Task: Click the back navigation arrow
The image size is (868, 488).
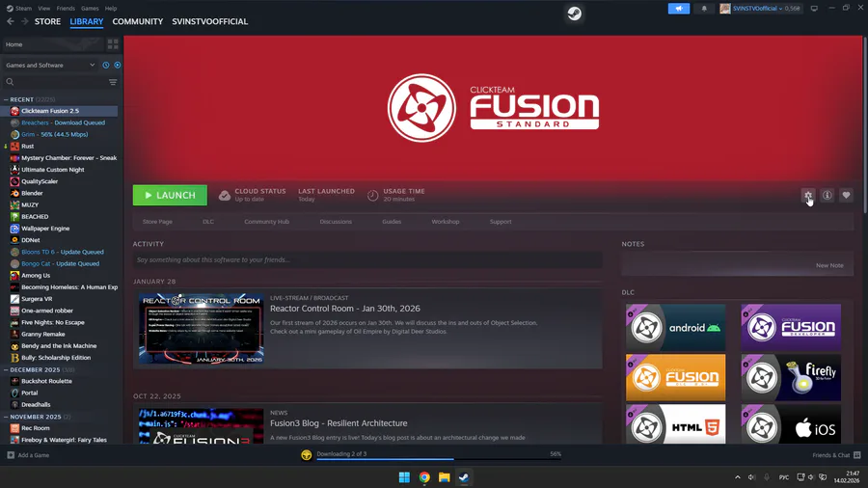Action: tap(11, 21)
